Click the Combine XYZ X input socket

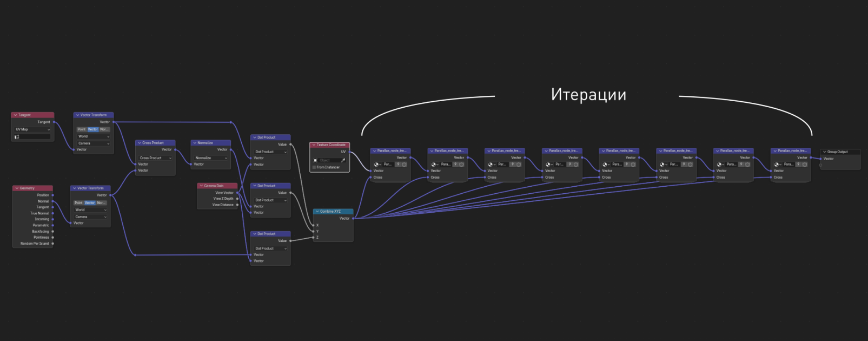(x=313, y=225)
